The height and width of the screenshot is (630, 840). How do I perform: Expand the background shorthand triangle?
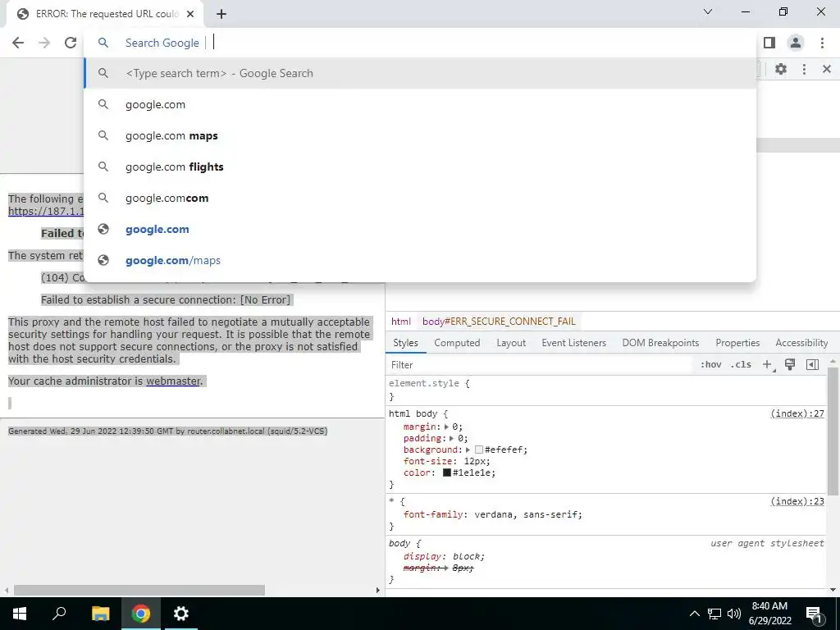point(468,450)
